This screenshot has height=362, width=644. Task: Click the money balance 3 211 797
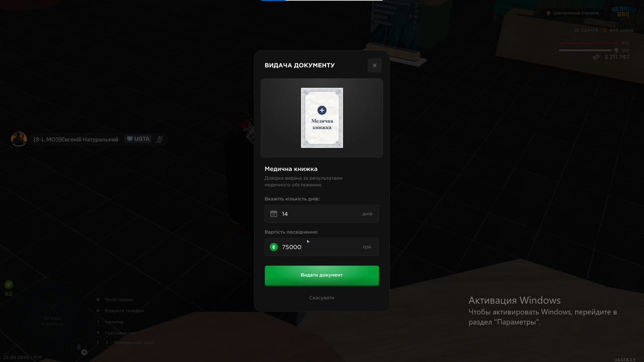pos(617,57)
